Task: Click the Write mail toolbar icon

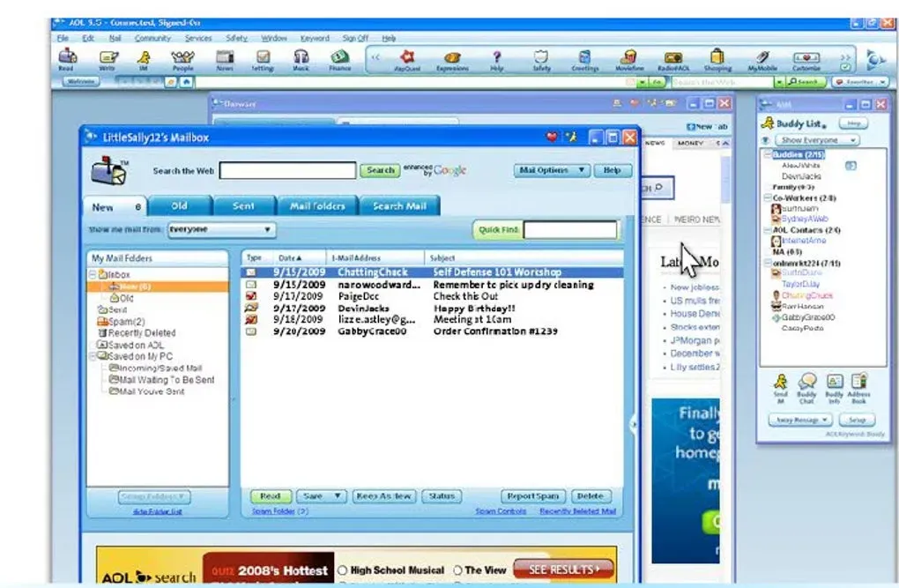Action: coord(107,58)
